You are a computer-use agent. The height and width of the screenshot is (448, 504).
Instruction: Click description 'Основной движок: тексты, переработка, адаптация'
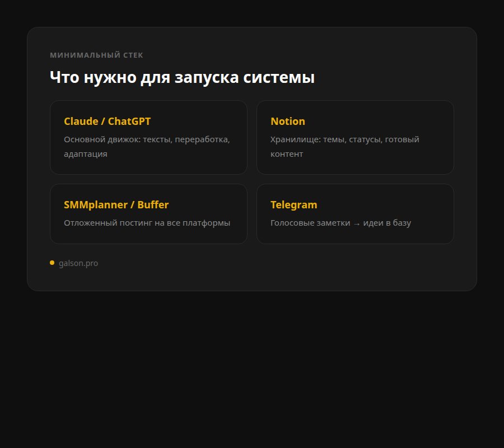147,147
